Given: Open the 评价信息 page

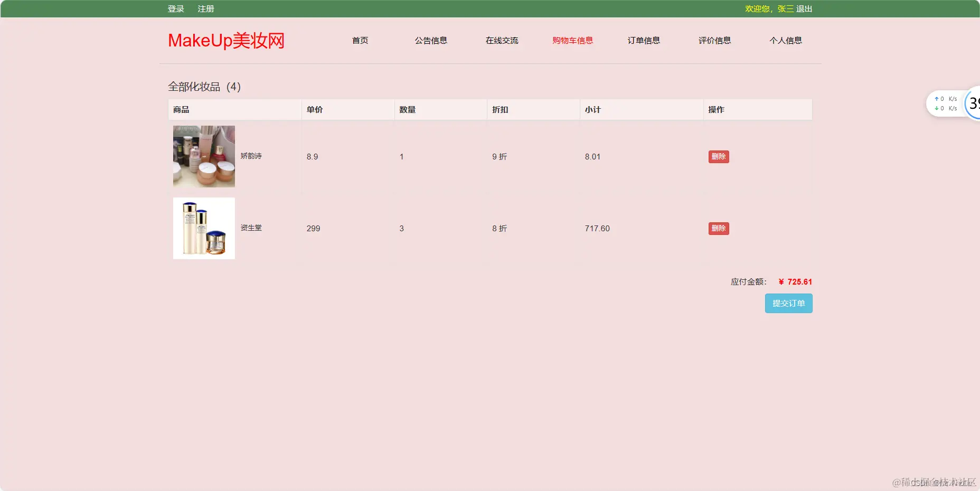Looking at the screenshot, I should click(714, 40).
